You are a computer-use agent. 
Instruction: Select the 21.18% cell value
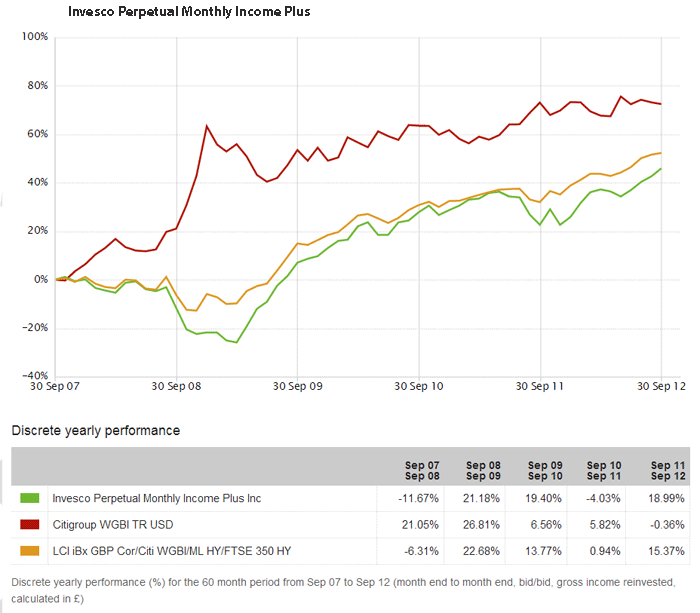point(481,498)
